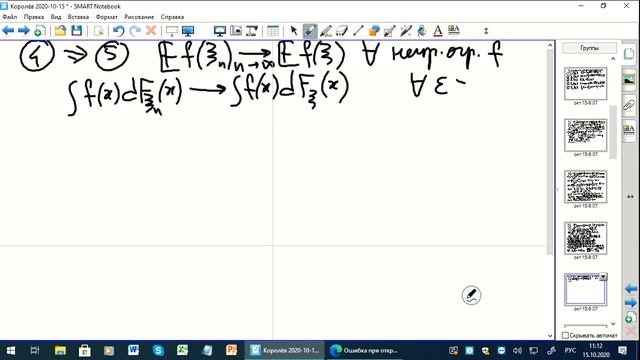640x360 pixels.
Task: Insert a table
Action: 273,31
